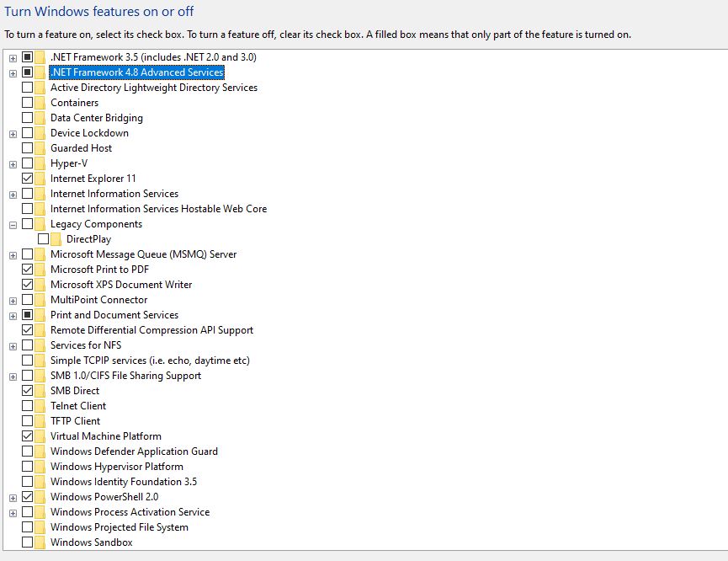The height and width of the screenshot is (561, 728).
Task: Toggle the Print and Document Services checkbox
Action: 28,315
